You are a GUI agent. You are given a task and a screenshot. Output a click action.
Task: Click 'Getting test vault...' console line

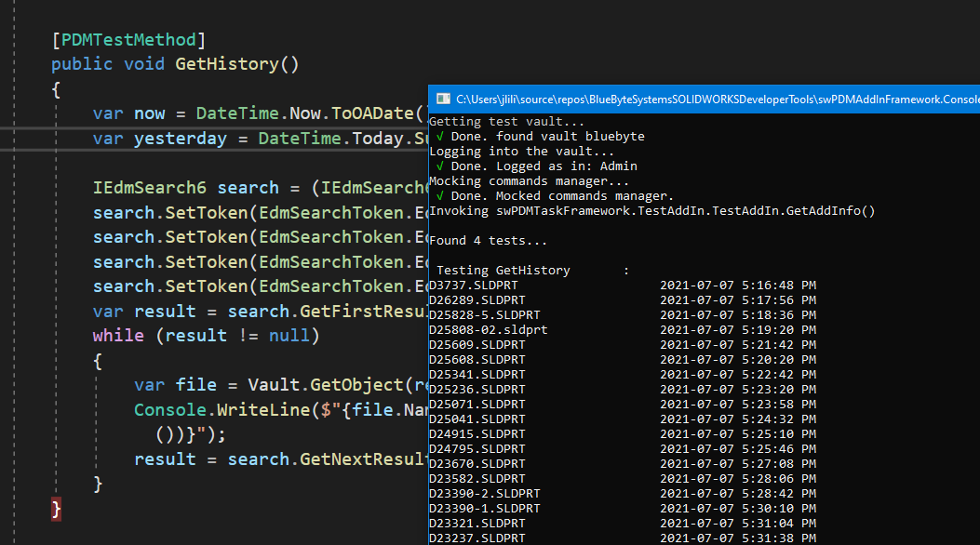tap(507, 122)
